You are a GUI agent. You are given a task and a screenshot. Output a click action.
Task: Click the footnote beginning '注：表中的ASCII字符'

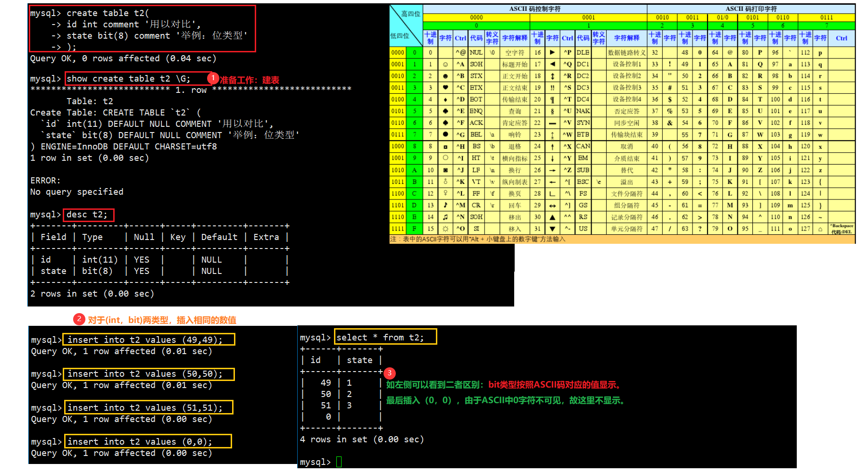point(478,240)
